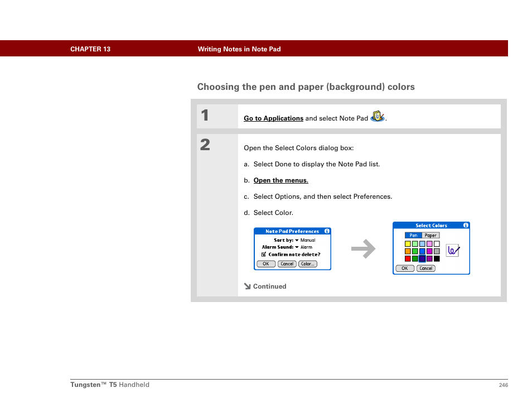This screenshot has width=532, height=412.
Task: Click Cancel in Note Pad Preferences
Action: click(x=287, y=264)
